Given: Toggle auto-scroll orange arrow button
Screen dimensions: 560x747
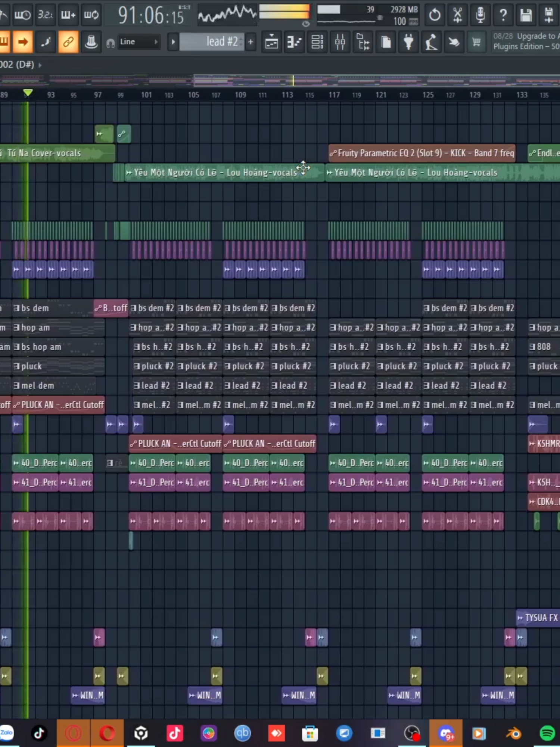Looking at the screenshot, I should pos(23,42).
